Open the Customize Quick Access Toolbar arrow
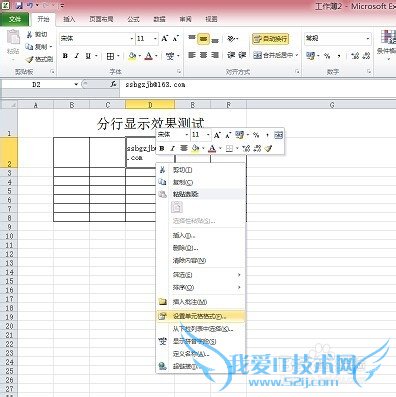This screenshot has height=397, width=396. point(62,5)
